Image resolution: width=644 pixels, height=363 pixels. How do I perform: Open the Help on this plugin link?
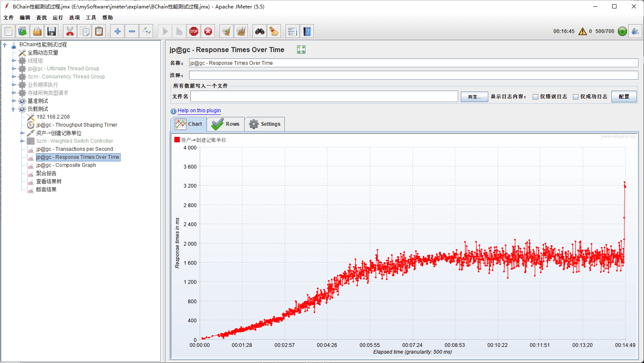coord(199,111)
